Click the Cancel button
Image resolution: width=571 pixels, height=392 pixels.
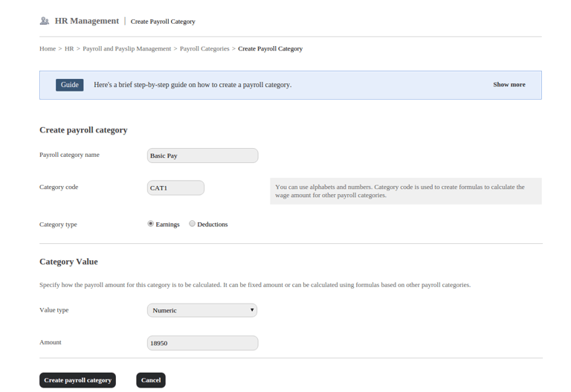151,380
